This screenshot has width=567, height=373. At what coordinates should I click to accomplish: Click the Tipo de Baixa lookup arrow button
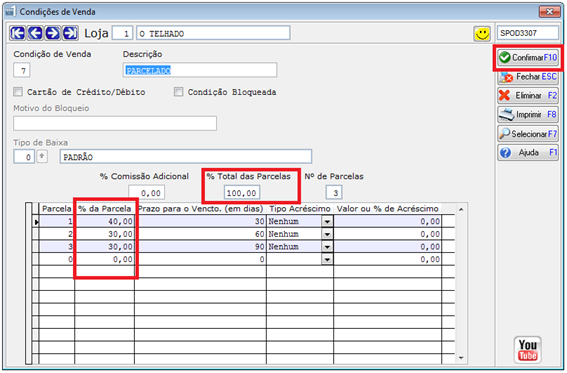click(42, 157)
